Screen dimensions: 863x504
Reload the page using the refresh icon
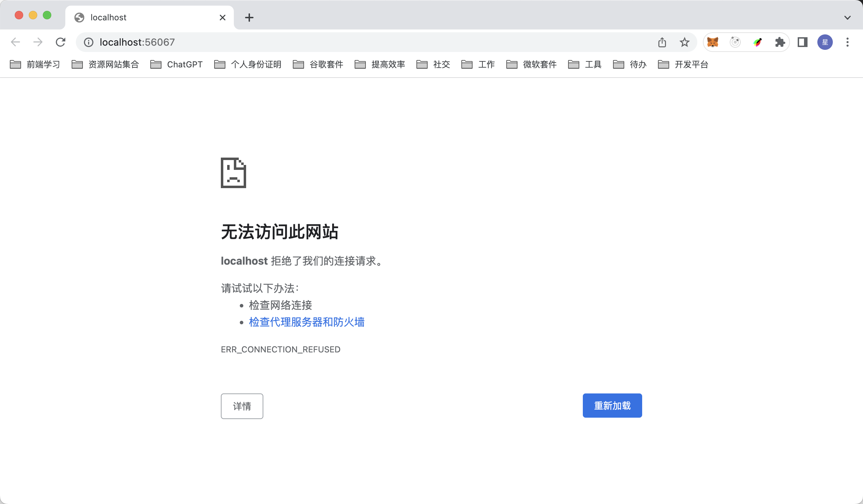coord(61,42)
